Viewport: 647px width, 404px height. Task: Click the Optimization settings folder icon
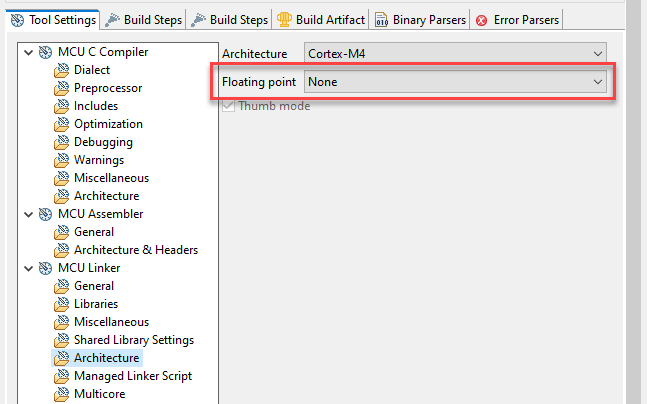[63, 124]
